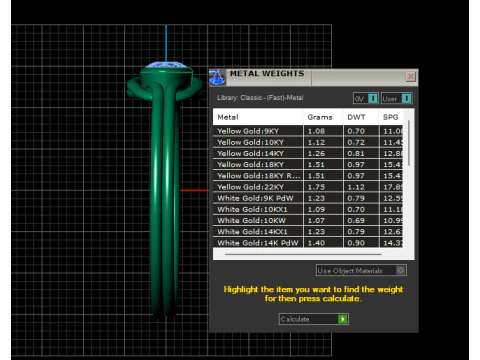Sort by Metal column header

(x=258, y=117)
